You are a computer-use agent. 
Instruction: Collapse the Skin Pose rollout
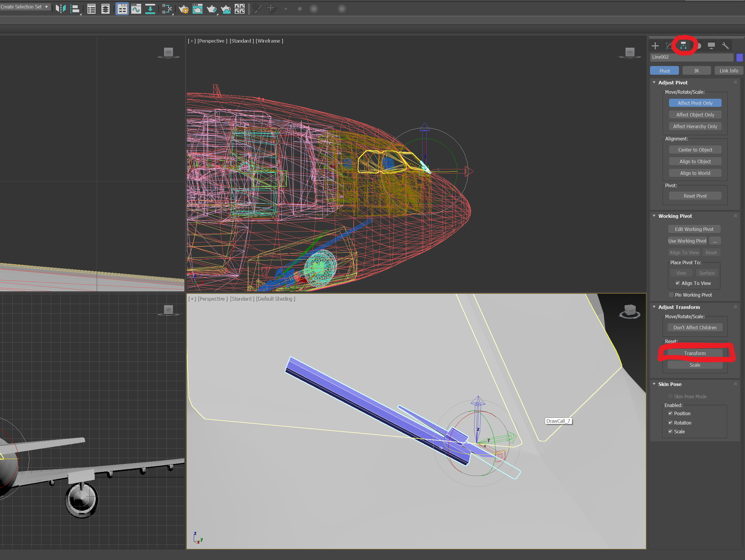(x=654, y=384)
